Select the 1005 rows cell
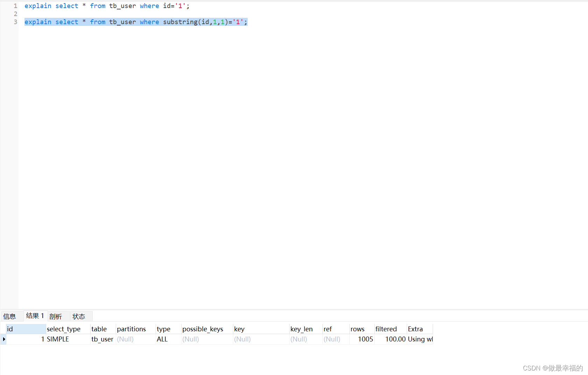Image resolution: width=588 pixels, height=375 pixels. [362, 339]
